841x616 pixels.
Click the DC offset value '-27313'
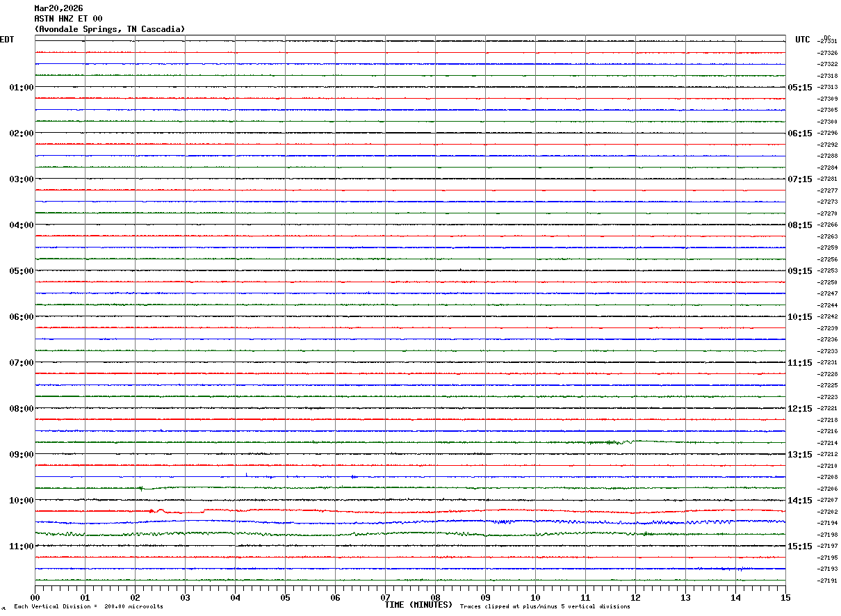(x=827, y=88)
